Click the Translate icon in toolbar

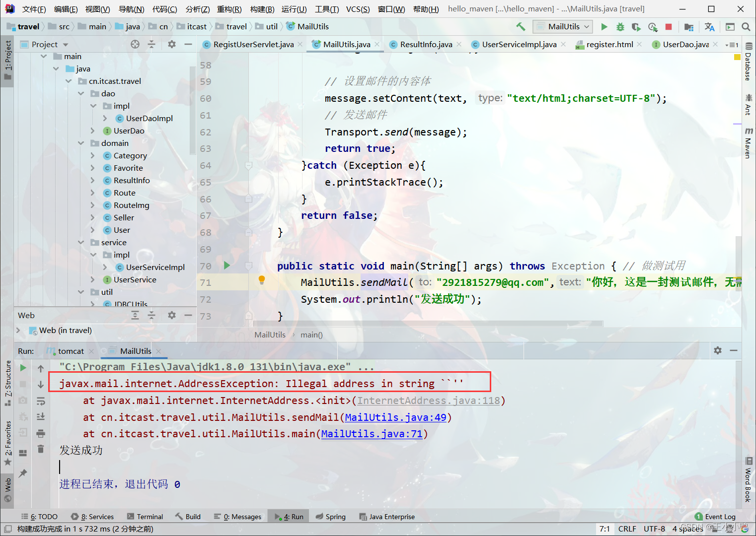(709, 27)
